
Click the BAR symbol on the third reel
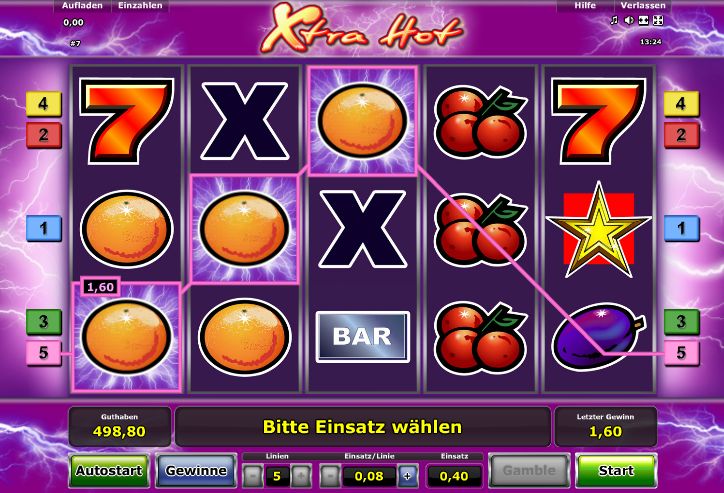point(362,337)
